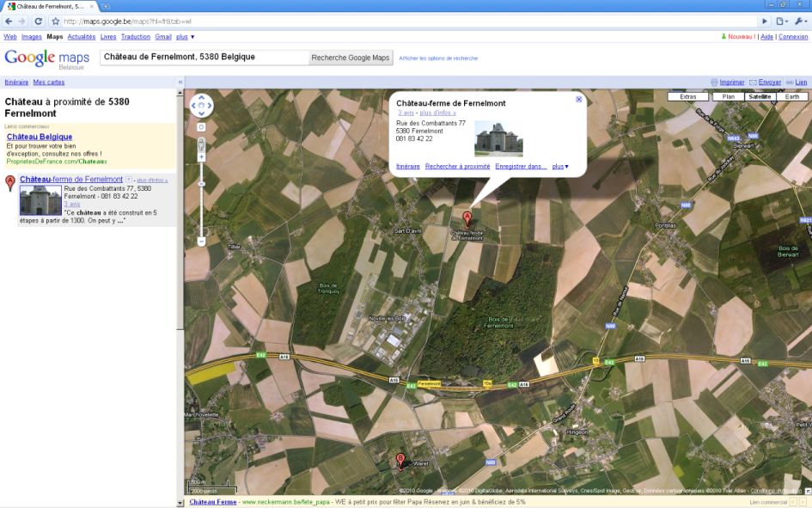The width and height of the screenshot is (812, 508).
Task: Open the Traduction link in the top bar
Action: click(136, 37)
